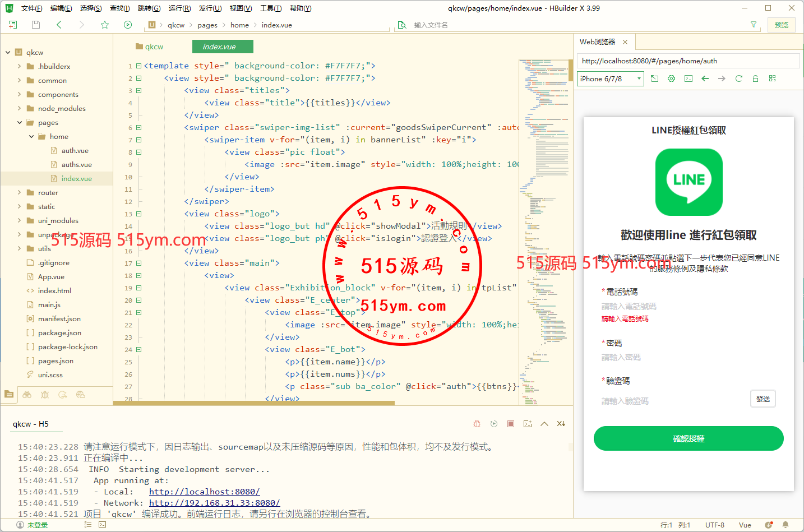The height and width of the screenshot is (532, 804).
Task: Click the bookmark star icon
Action: 105,25
